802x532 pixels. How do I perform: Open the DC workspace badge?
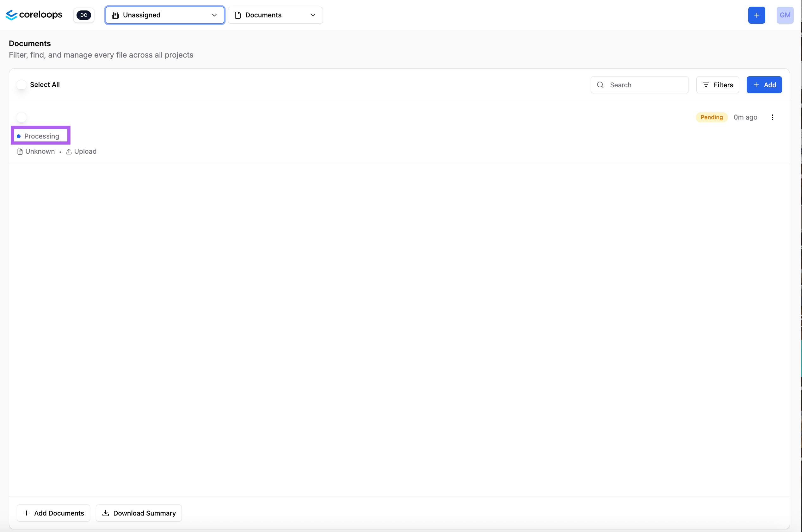point(83,15)
